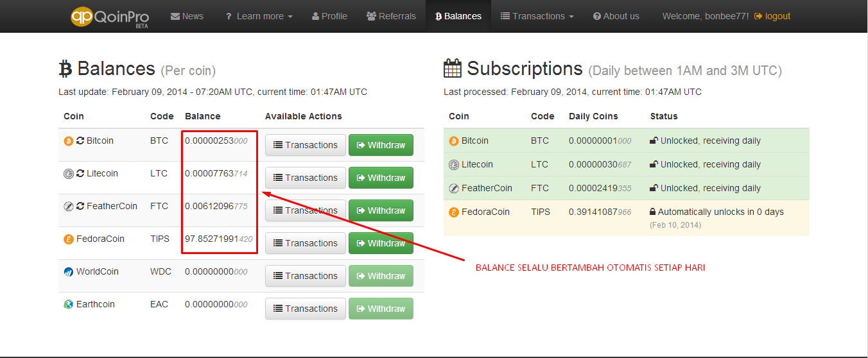Click FedoraCoin daily coins 0.39141087 value
Screen dimensions: 868x358
(x=600, y=212)
